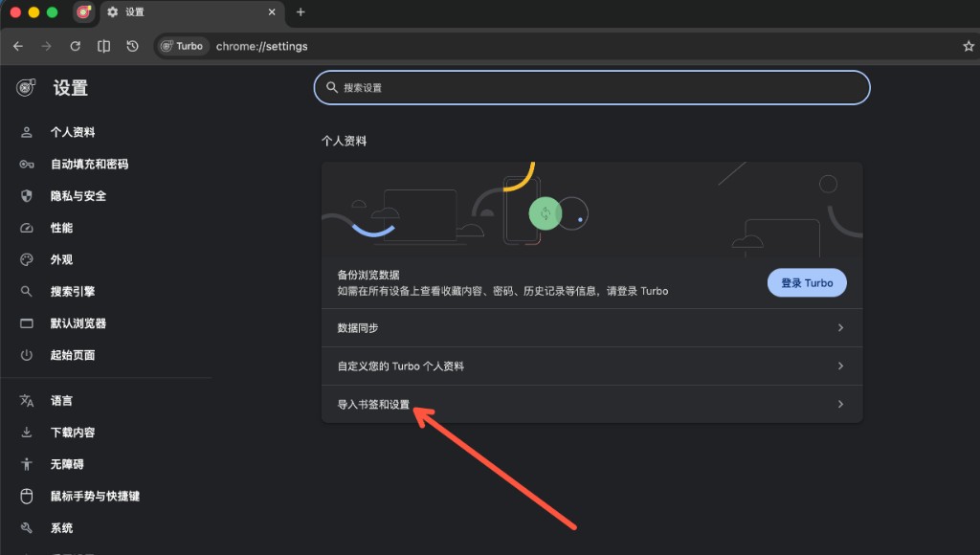Click the magnifier icon for 搜索引擎
This screenshot has width=980, height=555.
click(x=26, y=291)
